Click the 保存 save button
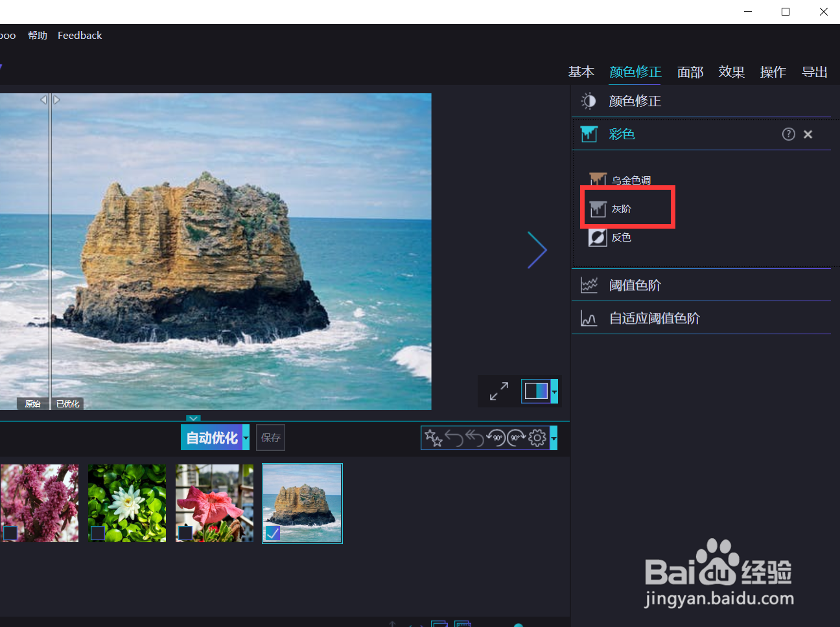 tap(270, 437)
